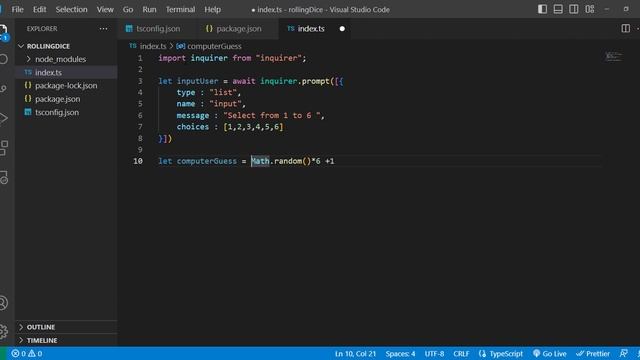Open Run and Debug view
This screenshot has width=640, height=360.
(3, 118)
